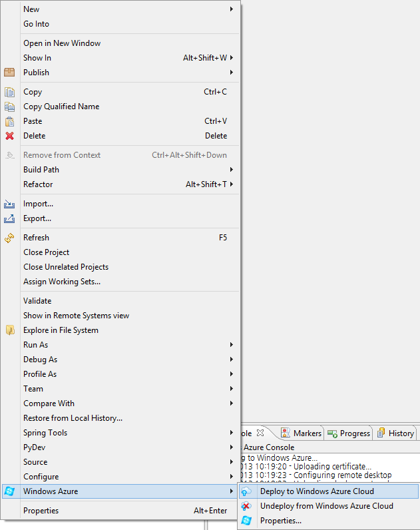The image size is (420, 530).
Task: Choose Copy Qualified Name
Action: point(120,107)
